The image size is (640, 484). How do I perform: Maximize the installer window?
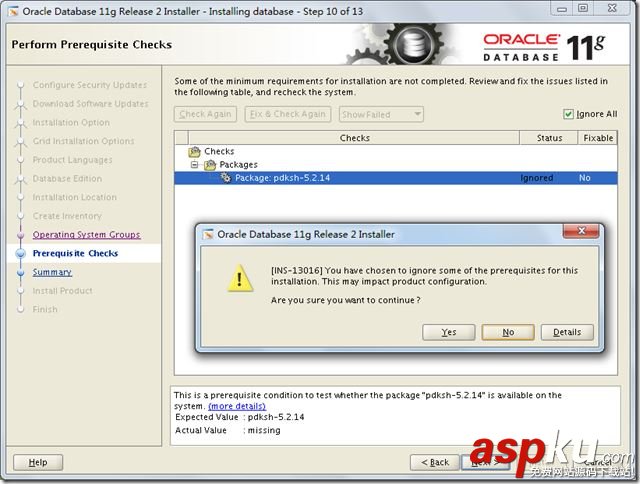583,9
